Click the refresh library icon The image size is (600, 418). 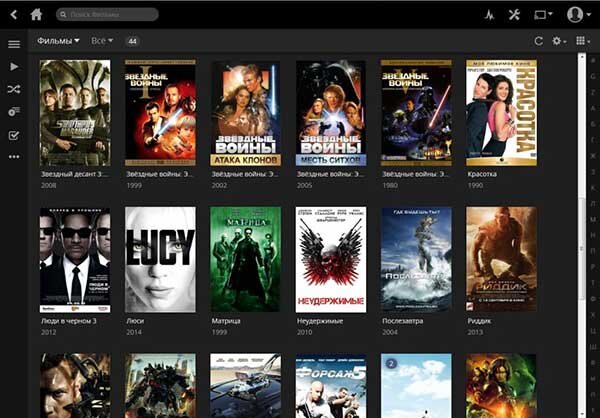click(x=538, y=41)
